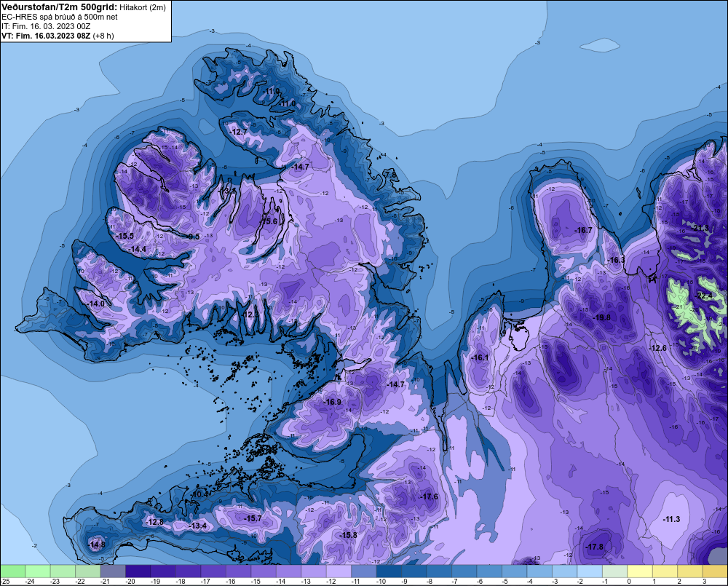
Task: Click the '(+8 h)' forecast offset
Action: click(x=103, y=36)
